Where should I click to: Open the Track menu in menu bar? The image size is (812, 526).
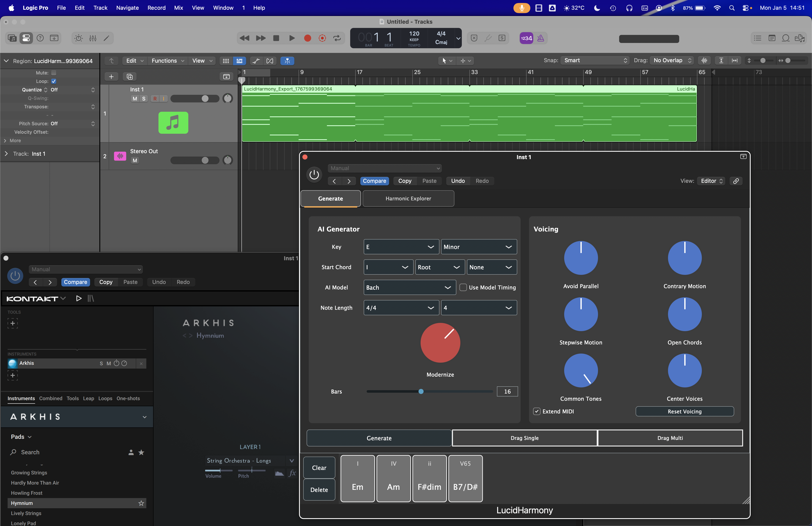click(x=100, y=8)
